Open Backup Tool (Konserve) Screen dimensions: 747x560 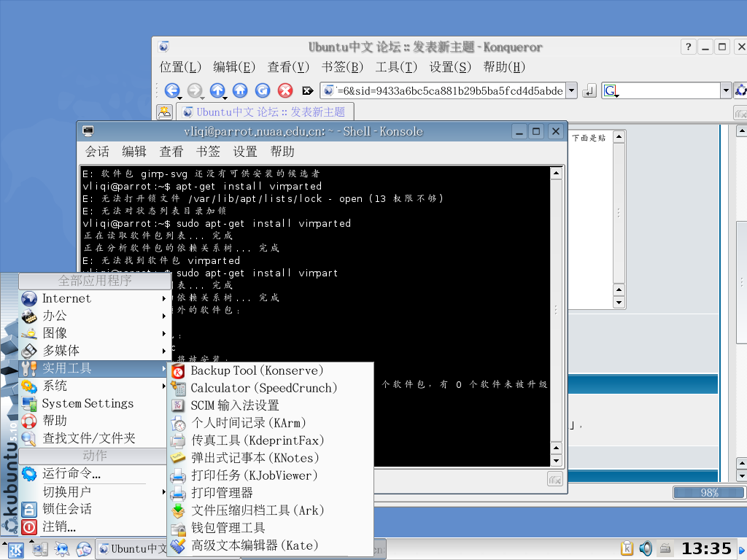coord(271,370)
